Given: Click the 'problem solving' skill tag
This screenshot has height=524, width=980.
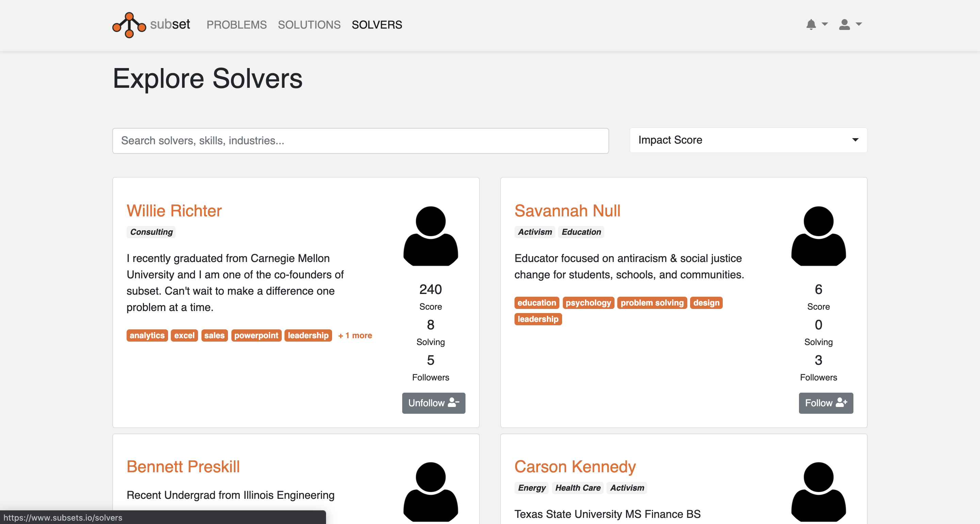Looking at the screenshot, I should (652, 302).
